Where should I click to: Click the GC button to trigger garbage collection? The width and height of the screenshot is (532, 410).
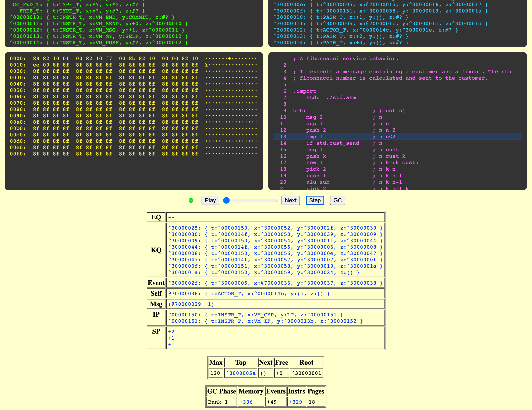tap(338, 200)
